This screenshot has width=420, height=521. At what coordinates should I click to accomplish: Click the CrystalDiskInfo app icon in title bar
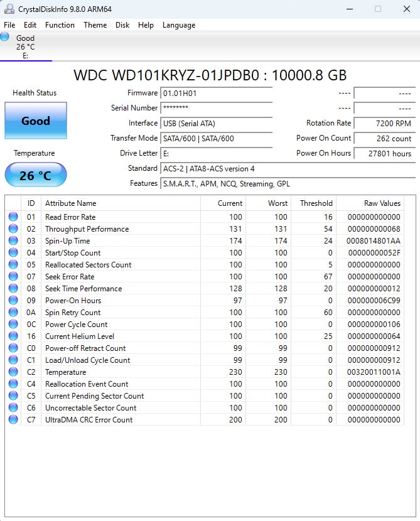[x=9, y=9]
